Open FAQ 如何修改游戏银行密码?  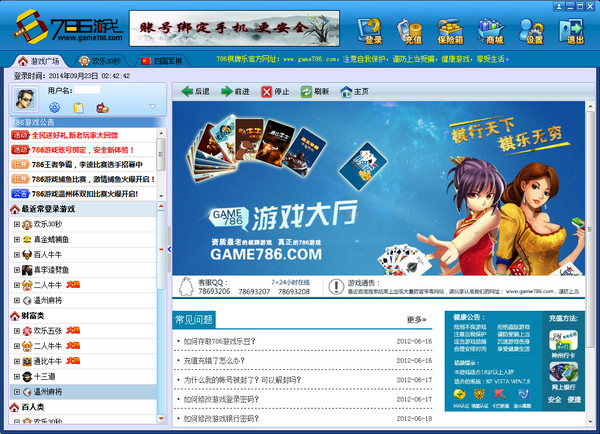221,419
